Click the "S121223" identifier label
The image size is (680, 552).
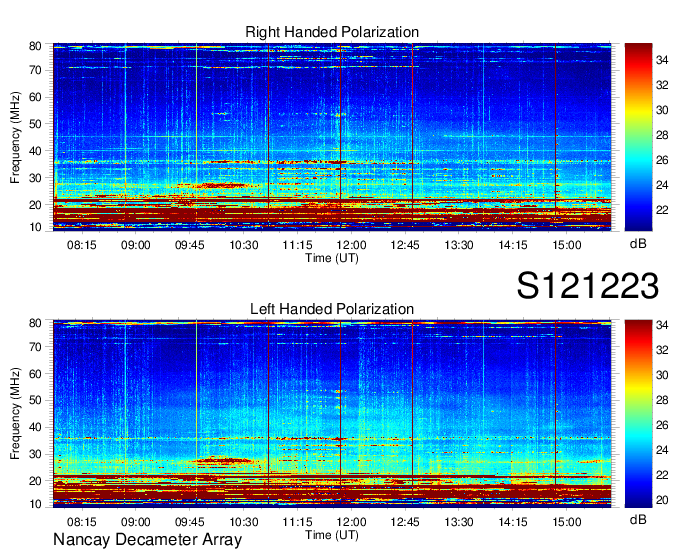tap(588, 286)
